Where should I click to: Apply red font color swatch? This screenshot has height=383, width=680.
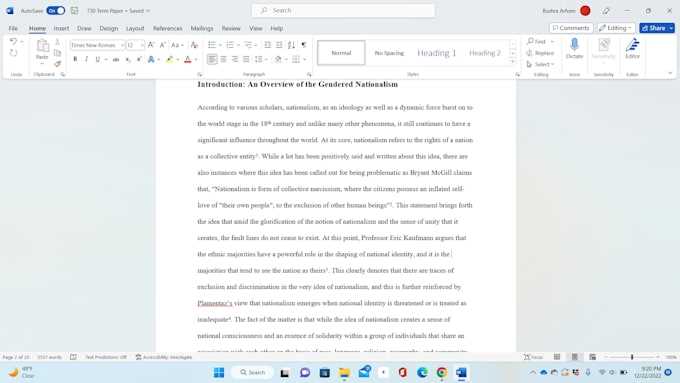tap(188, 59)
